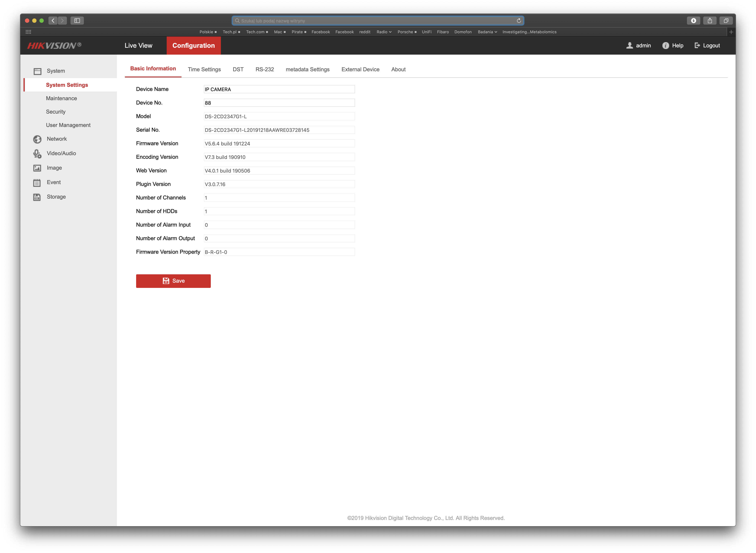Click into the Device Name field
Screen dimensions: 756x553
(x=279, y=89)
